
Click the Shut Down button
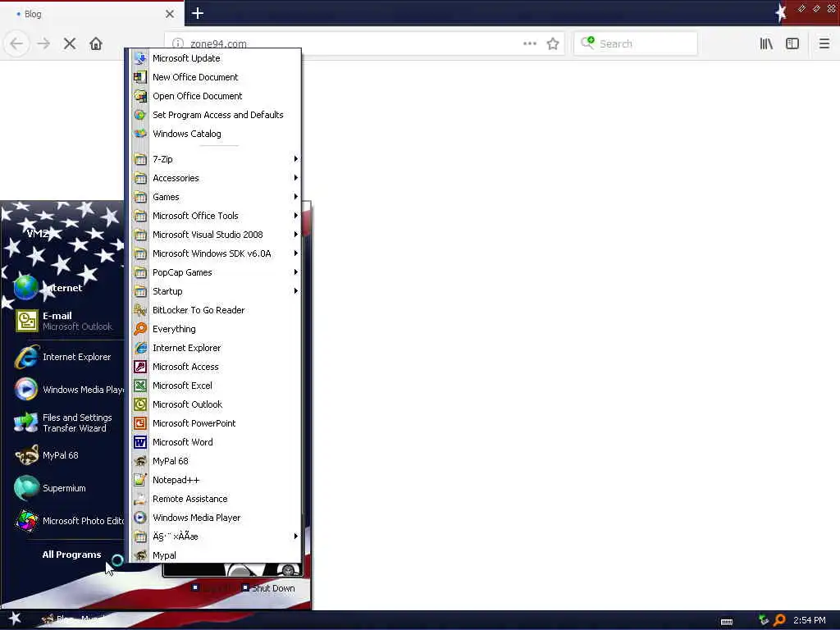[268, 588]
